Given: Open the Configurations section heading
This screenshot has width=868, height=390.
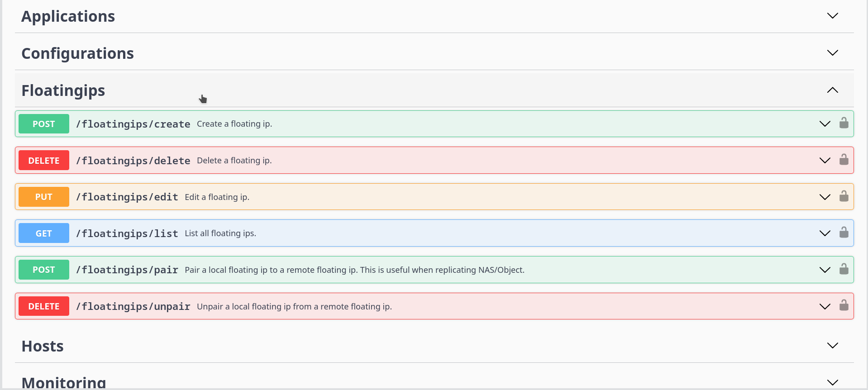Looking at the screenshot, I should [x=78, y=53].
